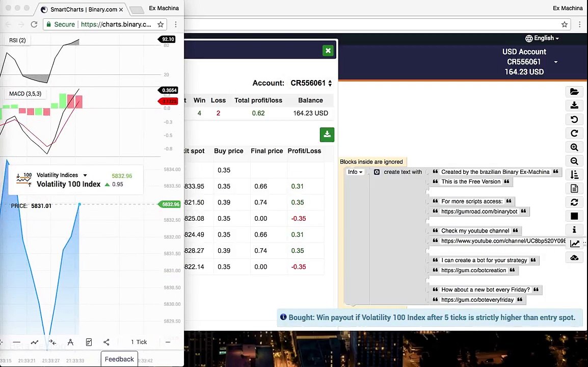Reload the SmartCharts browser page
Viewport: 588px width, 367px height.
pyautogui.click(x=34, y=24)
